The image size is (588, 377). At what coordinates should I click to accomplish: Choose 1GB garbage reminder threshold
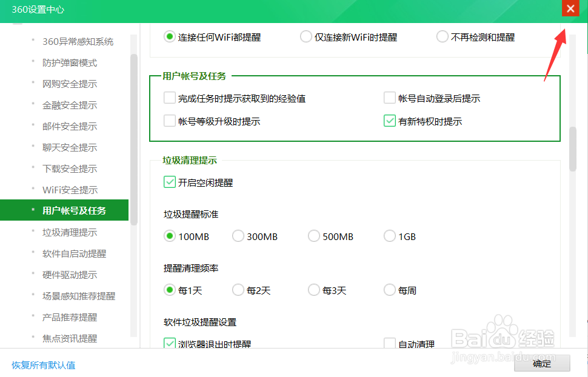[x=390, y=236]
